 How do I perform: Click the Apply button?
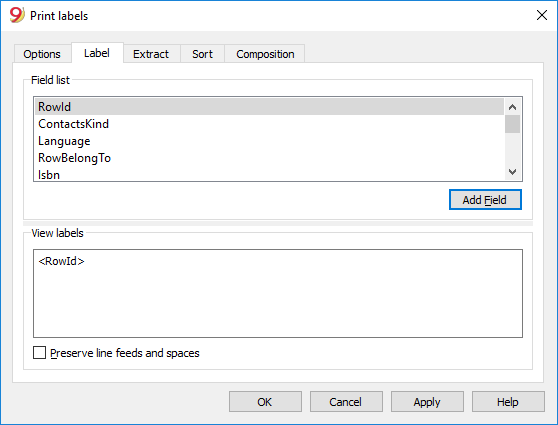[427, 402]
